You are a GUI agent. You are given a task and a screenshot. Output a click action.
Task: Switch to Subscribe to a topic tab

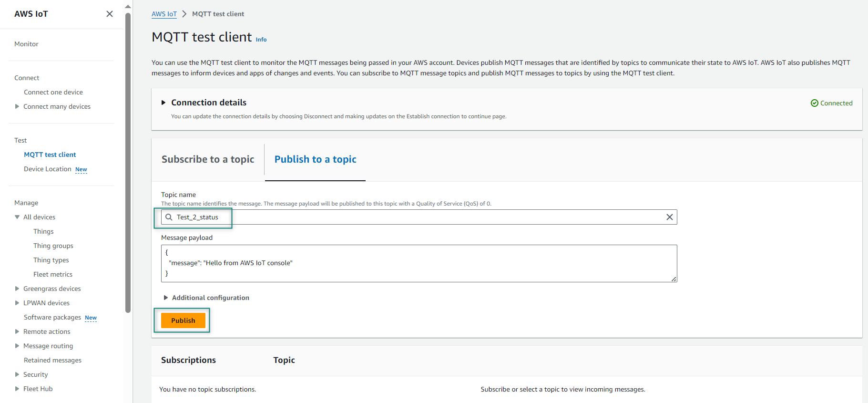208,159
